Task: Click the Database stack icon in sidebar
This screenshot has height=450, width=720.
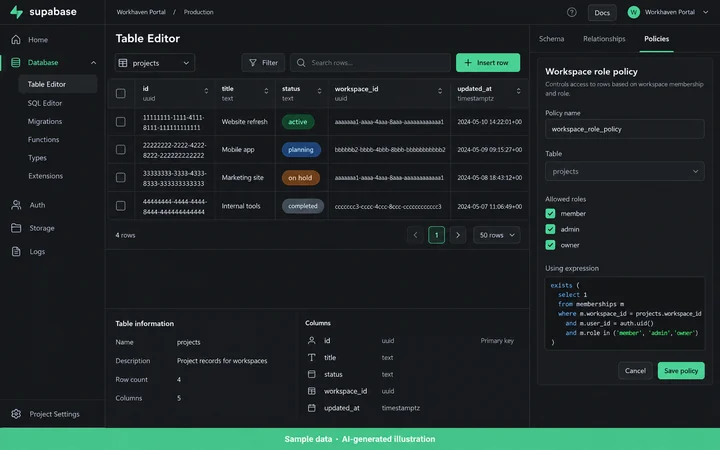Action: click(16, 62)
